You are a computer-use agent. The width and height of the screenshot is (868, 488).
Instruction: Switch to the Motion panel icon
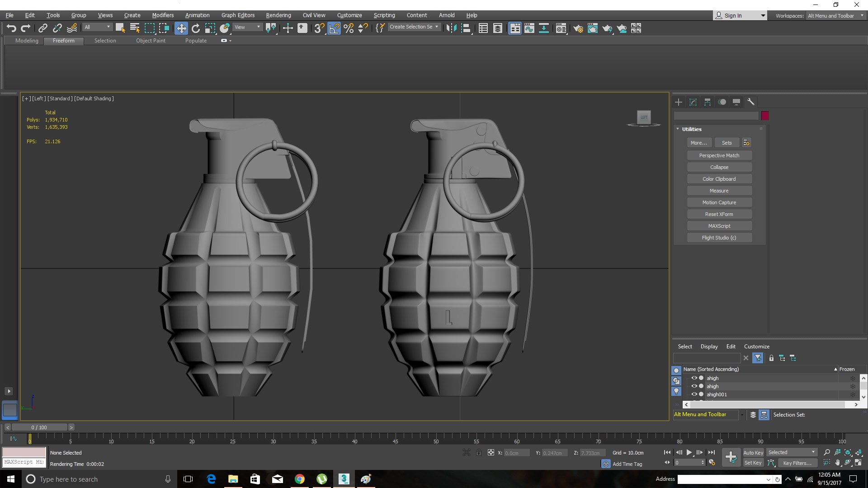(x=722, y=102)
